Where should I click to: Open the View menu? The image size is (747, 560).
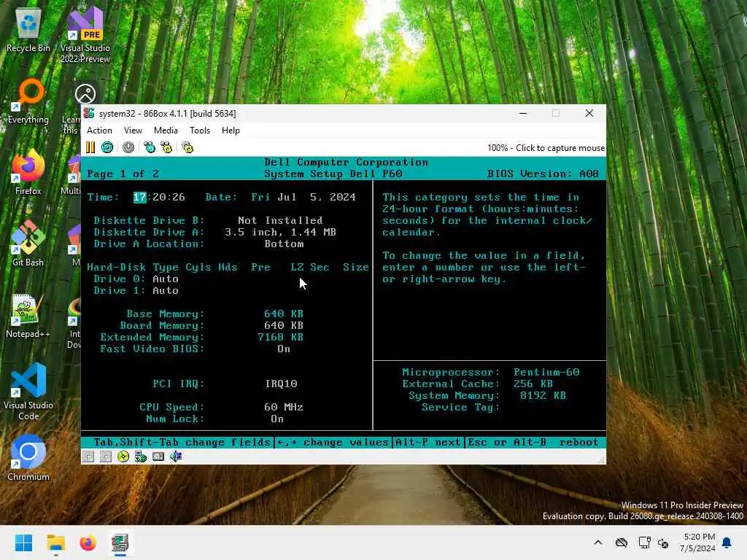(133, 131)
